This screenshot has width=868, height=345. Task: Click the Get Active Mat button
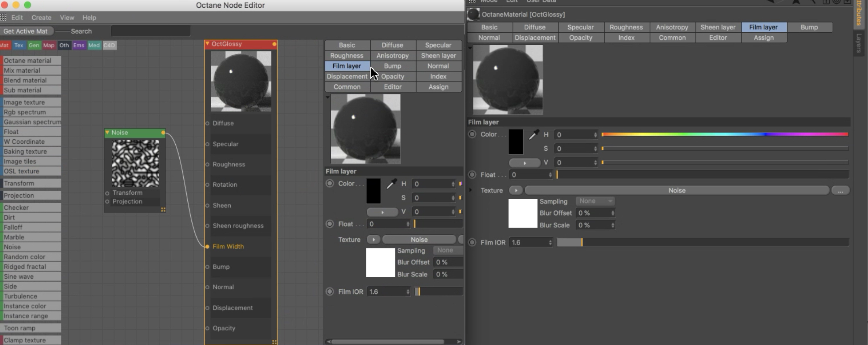pos(25,31)
